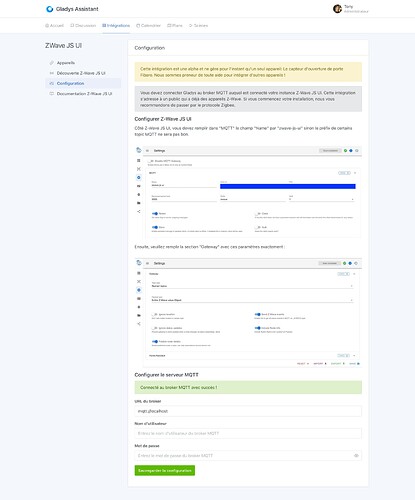
Task: Click the URL du broker input field
Action: (x=248, y=411)
